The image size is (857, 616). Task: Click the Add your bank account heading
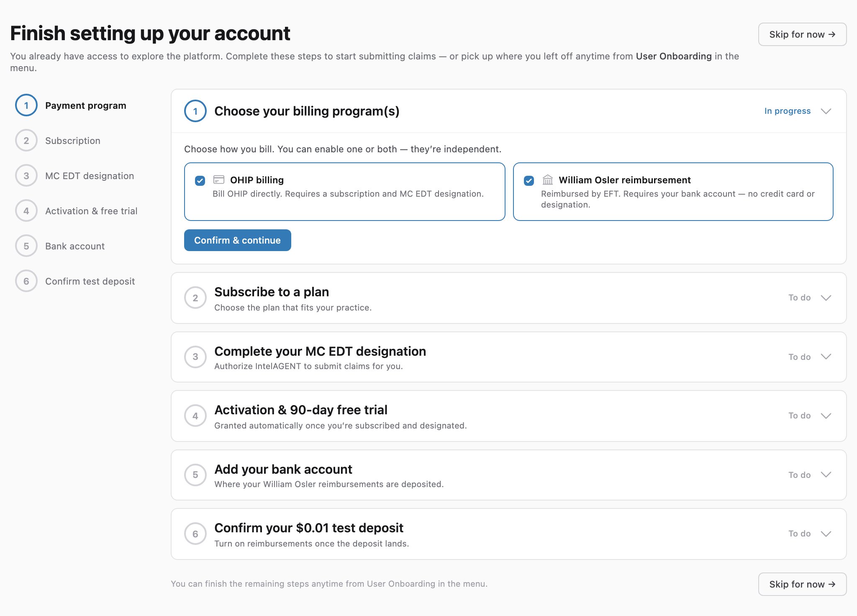(283, 469)
